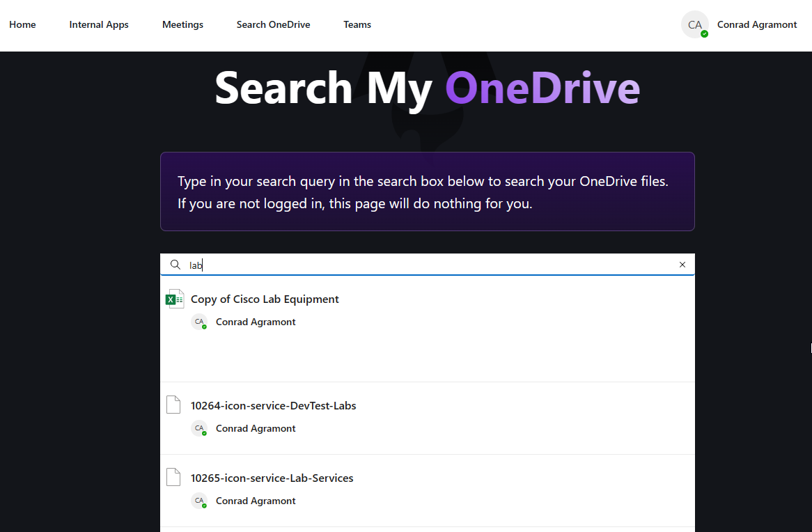Open the Meetings nav link

182,24
